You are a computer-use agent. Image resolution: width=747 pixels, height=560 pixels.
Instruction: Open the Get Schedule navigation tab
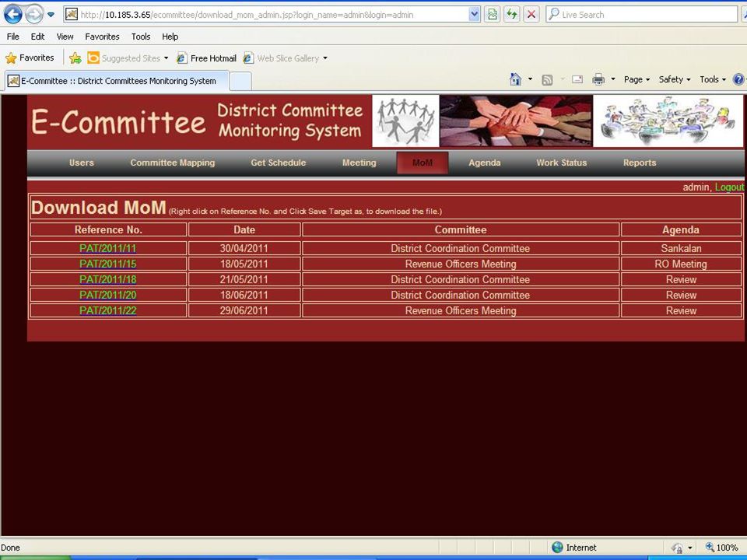click(279, 163)
